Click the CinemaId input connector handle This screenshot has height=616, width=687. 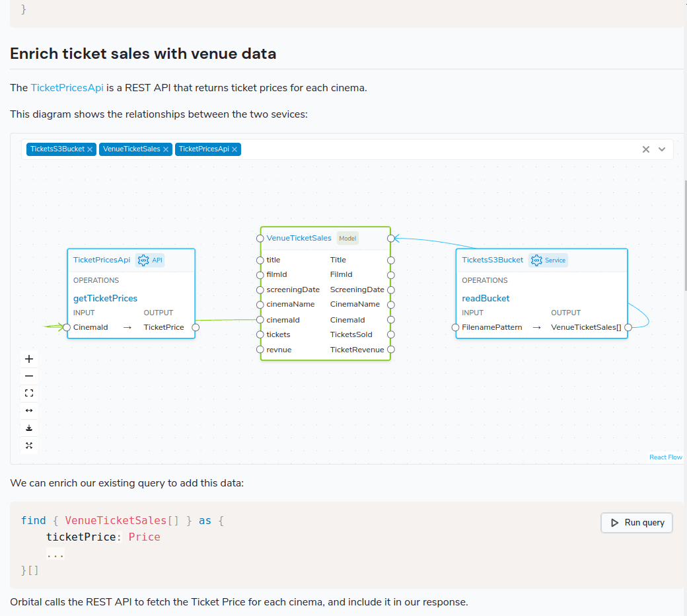pyautogui.click(x=67, y=328)
